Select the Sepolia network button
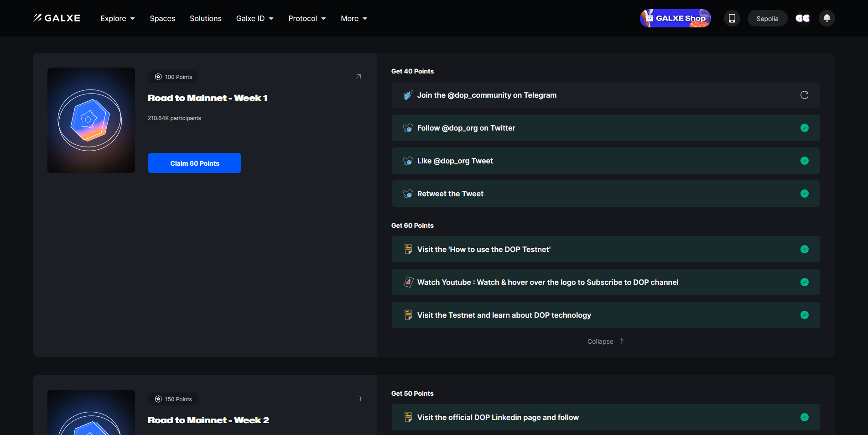The width and height of the screenshot is (868, 435). tap(767, 19)
